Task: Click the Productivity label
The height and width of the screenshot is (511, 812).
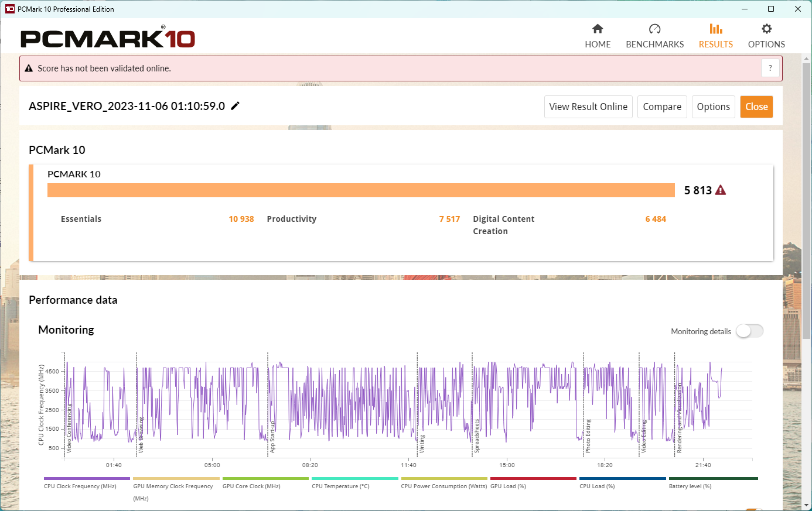Action: 292,219
